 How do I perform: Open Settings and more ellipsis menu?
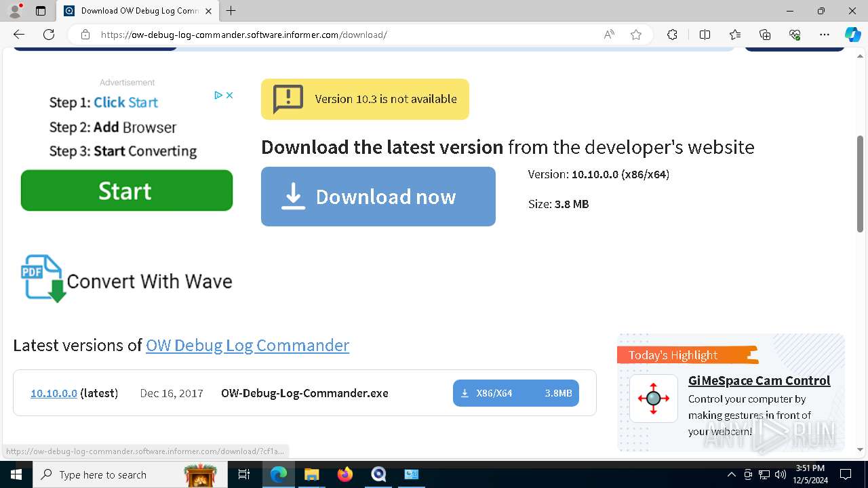(825, 35)
